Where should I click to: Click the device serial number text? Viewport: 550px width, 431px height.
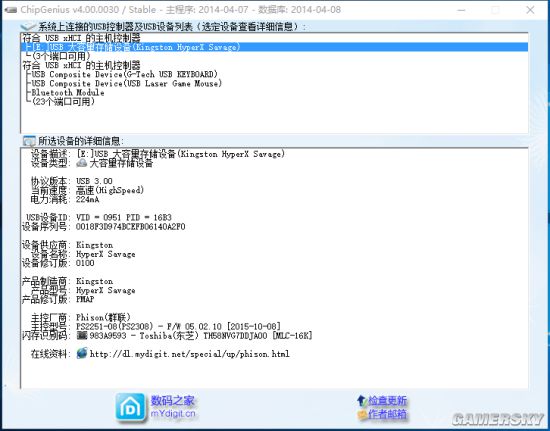pyautogui.click(x=130, y=227)
